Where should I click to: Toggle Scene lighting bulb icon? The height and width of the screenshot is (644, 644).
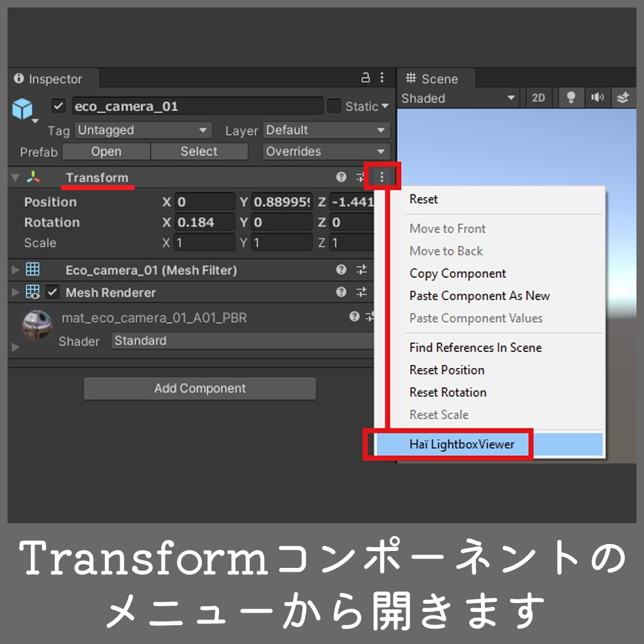570,97
